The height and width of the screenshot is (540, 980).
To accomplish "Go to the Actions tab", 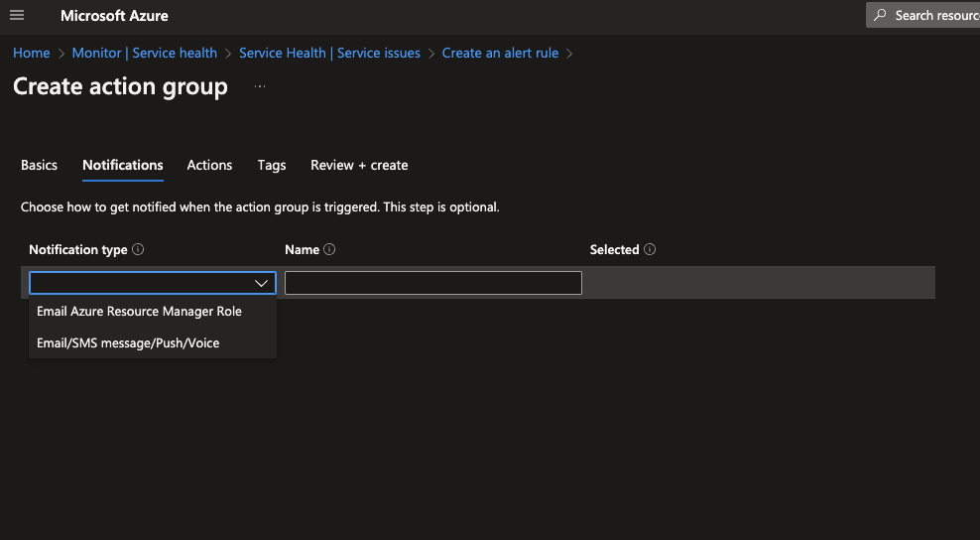I will click(209, 165).
